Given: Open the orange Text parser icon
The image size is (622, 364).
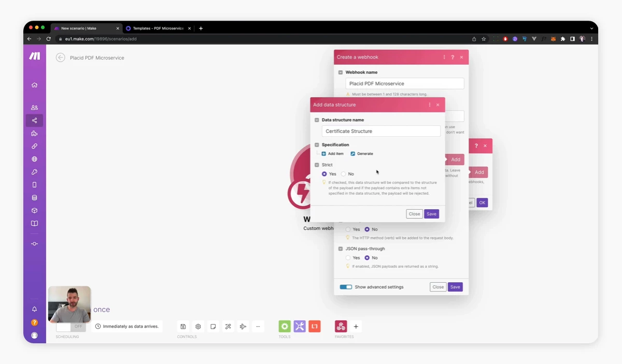Looking at the screenshot, I should [x=315, y=326].
